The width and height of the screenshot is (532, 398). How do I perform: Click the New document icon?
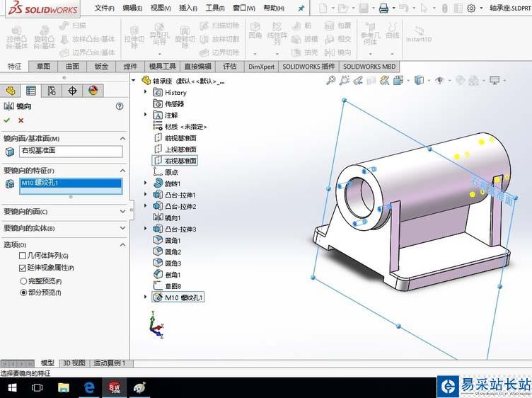[323, 8]
